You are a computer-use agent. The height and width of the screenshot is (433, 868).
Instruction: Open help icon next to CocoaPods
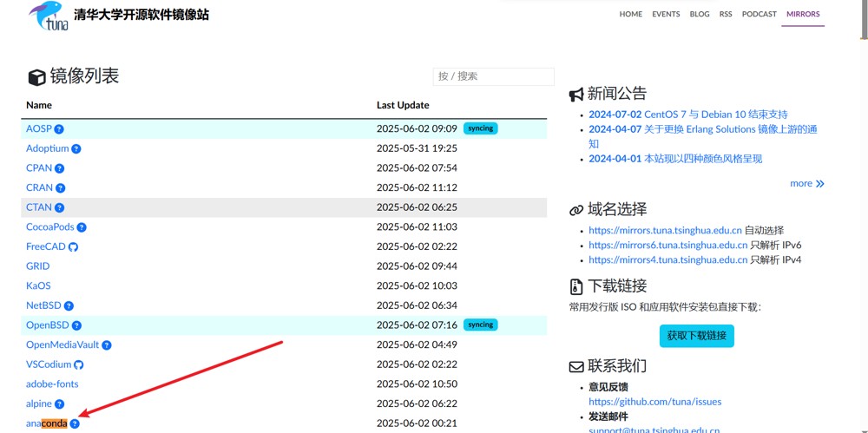pos(82,227)
